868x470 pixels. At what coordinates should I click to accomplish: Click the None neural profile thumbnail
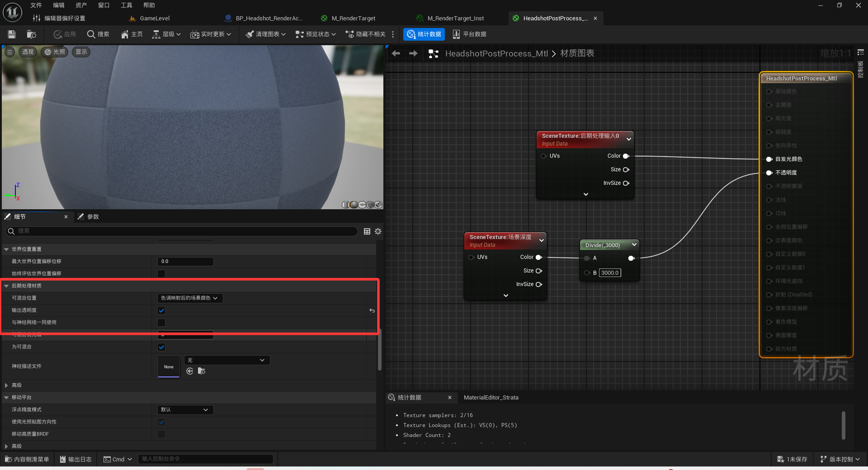coord(169,367)
